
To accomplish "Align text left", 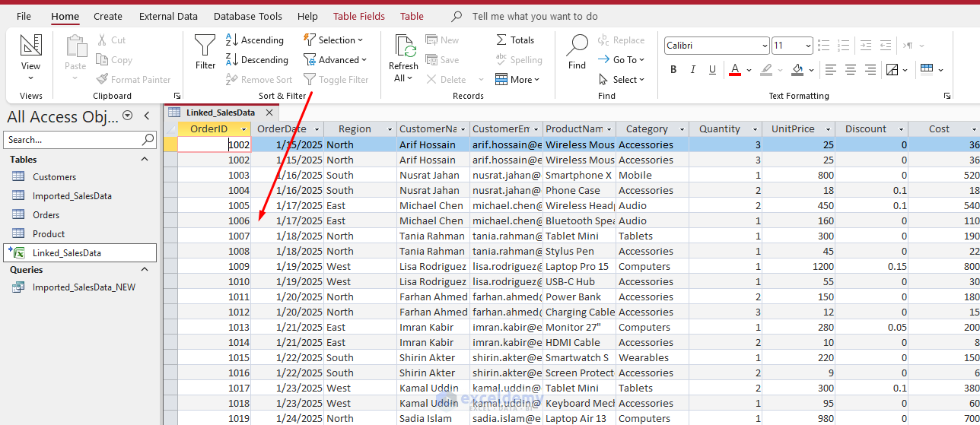I will [x=831, y=70].
